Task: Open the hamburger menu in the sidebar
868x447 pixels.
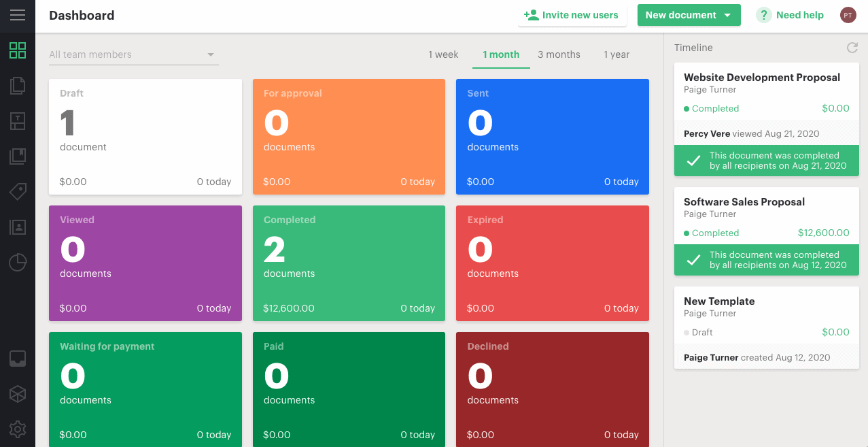Action: pyautogui.click(x=18, y=15)
